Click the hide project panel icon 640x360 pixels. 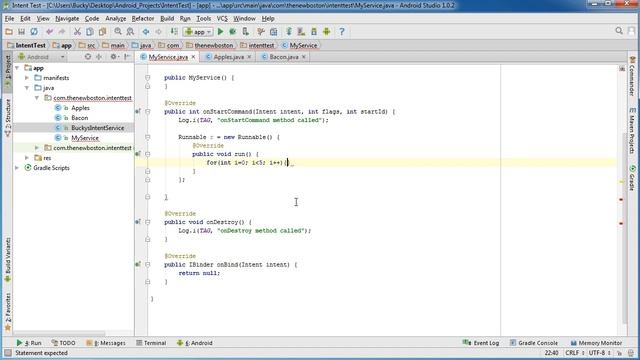tap(127, 57)
